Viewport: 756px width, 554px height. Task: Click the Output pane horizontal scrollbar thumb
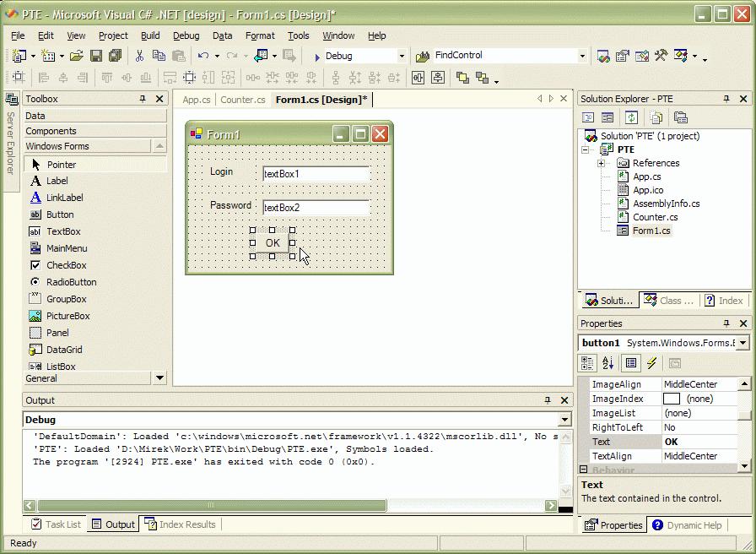(x=211, y=505)
